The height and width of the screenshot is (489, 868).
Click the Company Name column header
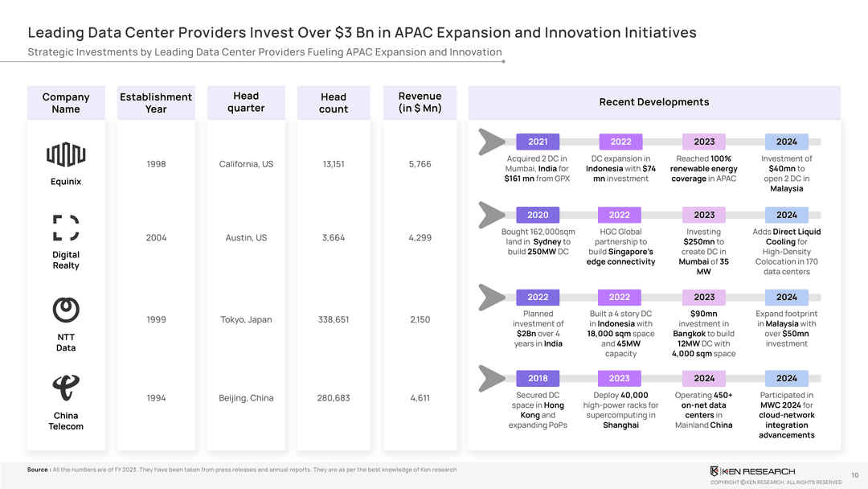[x=66, y=103]
